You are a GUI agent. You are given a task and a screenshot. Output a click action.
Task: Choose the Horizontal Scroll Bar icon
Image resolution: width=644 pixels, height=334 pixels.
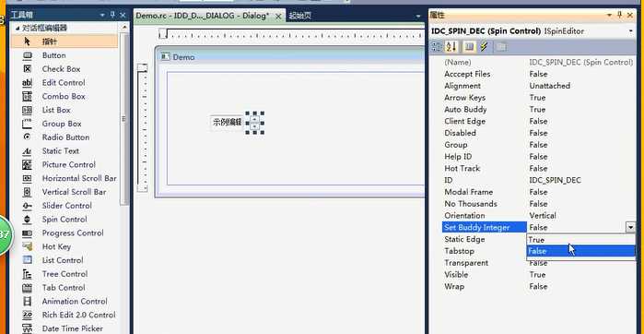pyautogui.click(x=27, y=178)
